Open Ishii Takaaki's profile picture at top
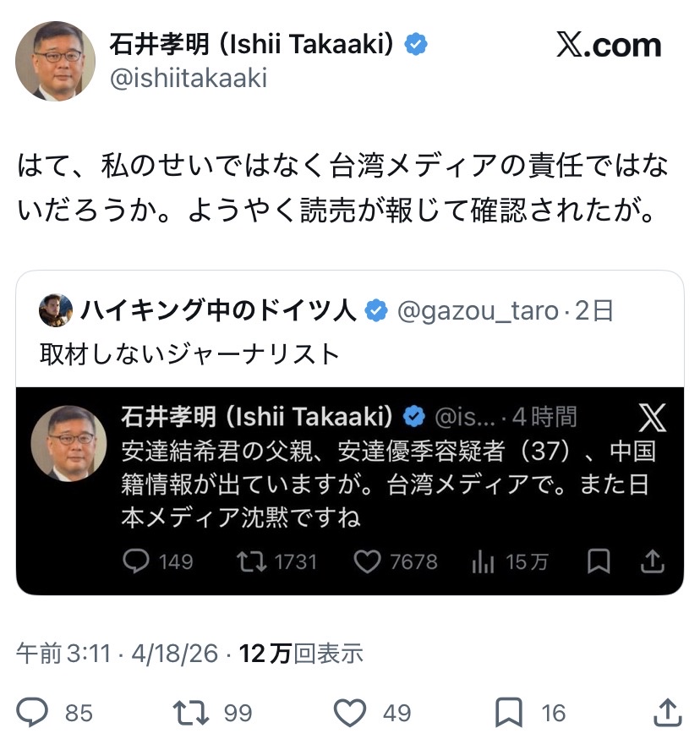The width and height of the screenshot is (700, 739). coord(55,60)
